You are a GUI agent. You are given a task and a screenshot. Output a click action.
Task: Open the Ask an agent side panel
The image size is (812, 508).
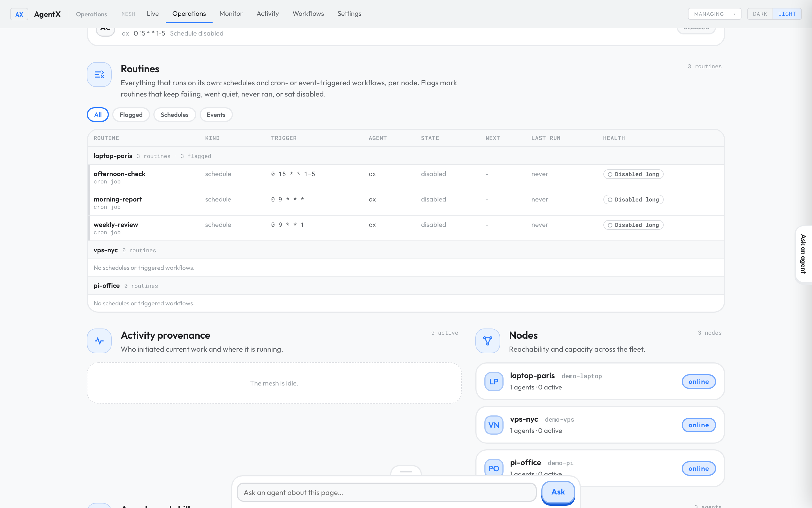(803, 254)
